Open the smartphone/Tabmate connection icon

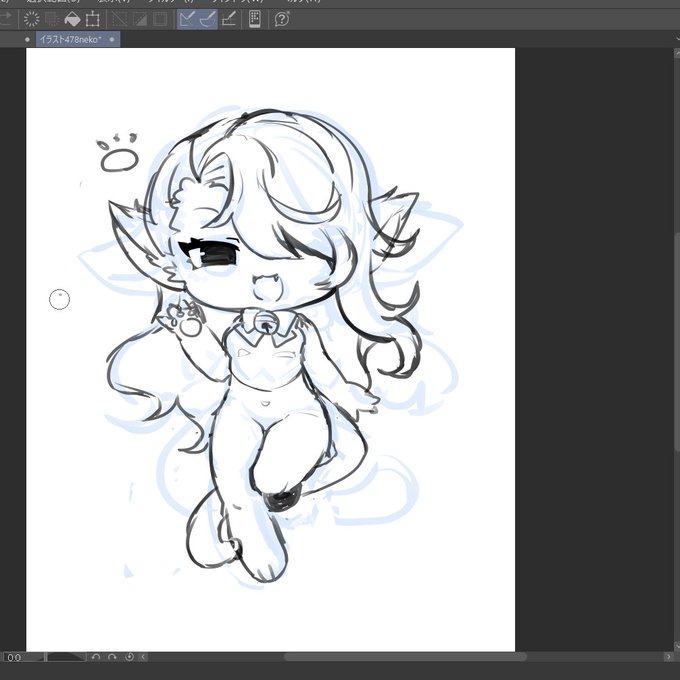(x=255, y=19)
